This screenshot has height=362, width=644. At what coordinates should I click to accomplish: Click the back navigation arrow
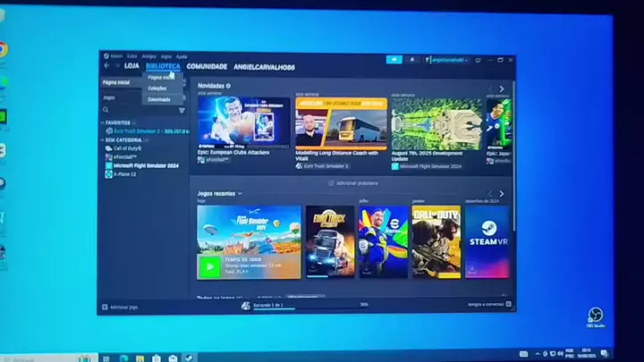pos(106,65)
